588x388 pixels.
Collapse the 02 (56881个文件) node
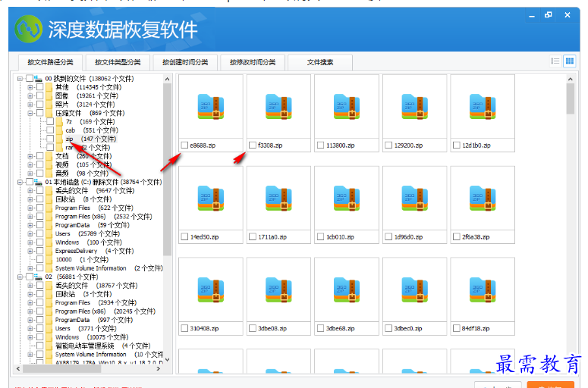point(20,277)
